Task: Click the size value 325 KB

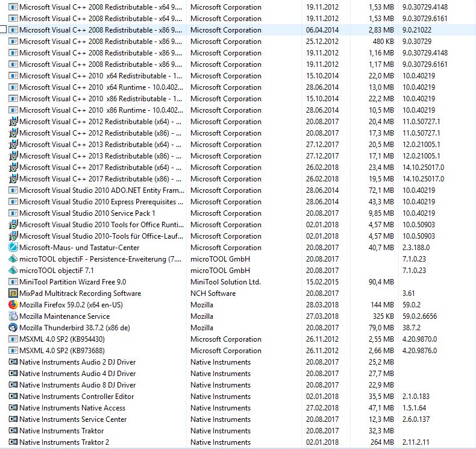Action: tap(383, 316)
